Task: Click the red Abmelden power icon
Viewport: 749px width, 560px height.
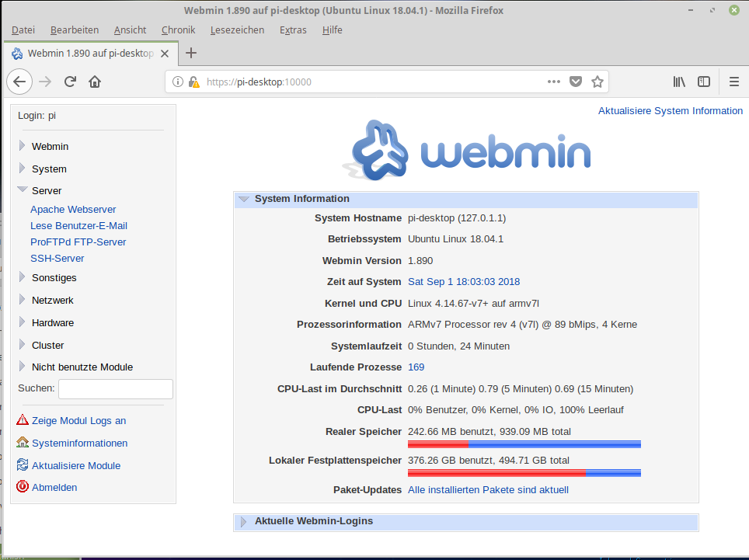Action: [x=23, y=487]
